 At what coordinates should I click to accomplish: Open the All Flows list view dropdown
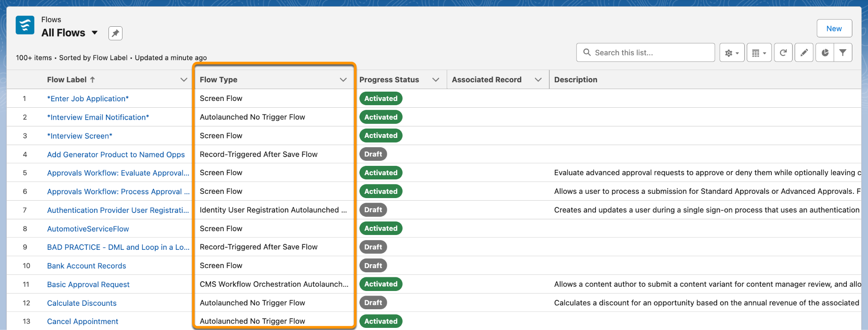95,33
